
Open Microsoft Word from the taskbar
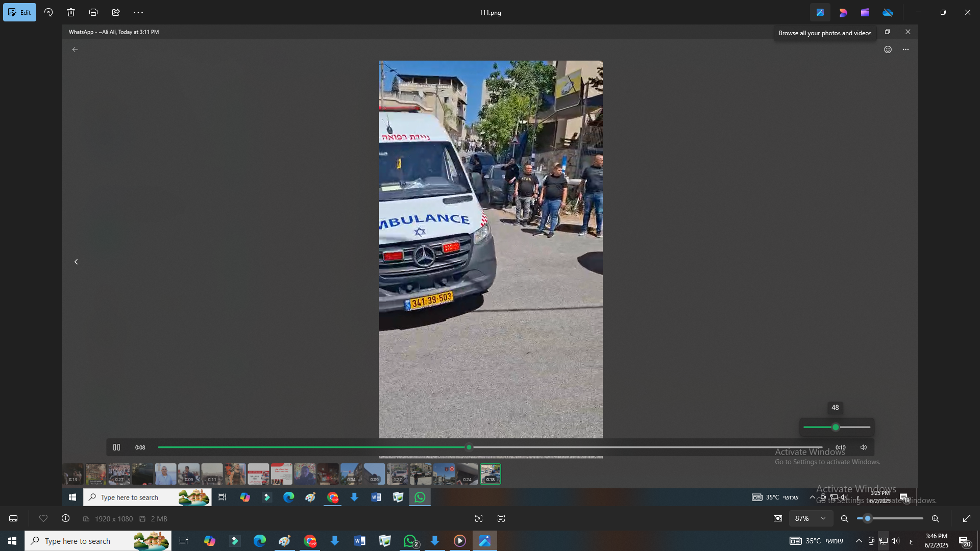click(360, 541)
